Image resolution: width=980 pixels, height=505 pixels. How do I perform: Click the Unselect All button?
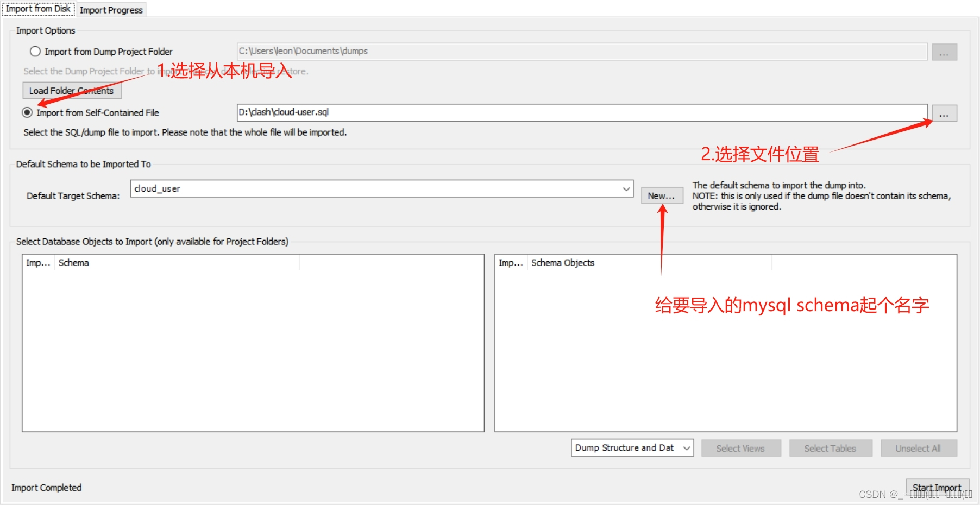click(918, 447)
